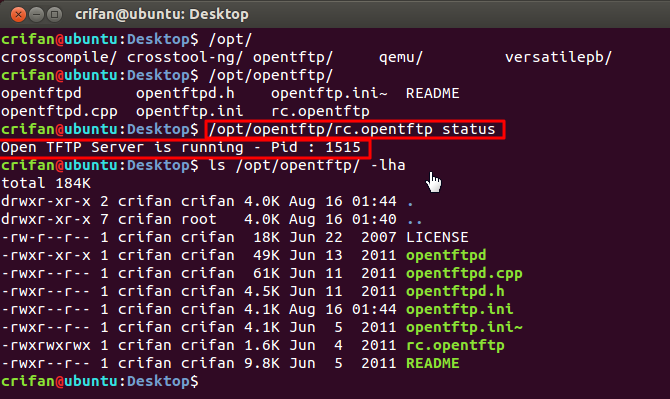Click green 'opentftpd.h' in the ls listing
The height and width of the screenshot is (399, 670).
[x=455, y=291]
